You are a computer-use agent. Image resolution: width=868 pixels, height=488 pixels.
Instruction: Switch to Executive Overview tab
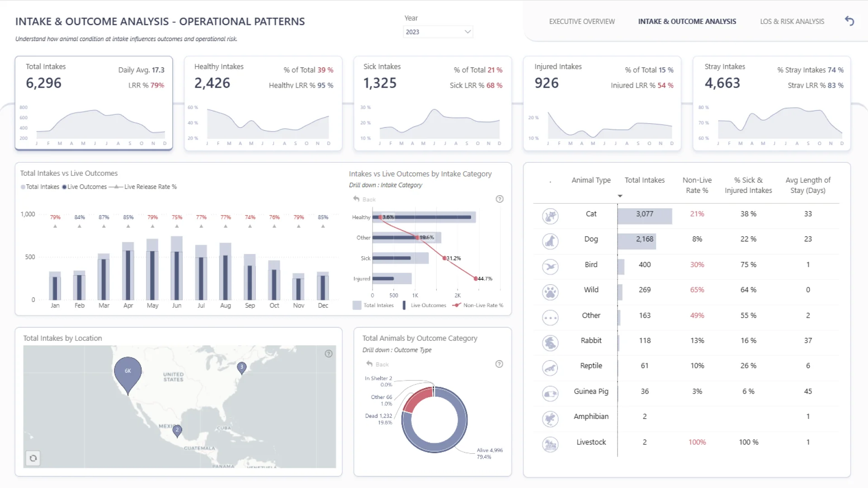point(582,21)
